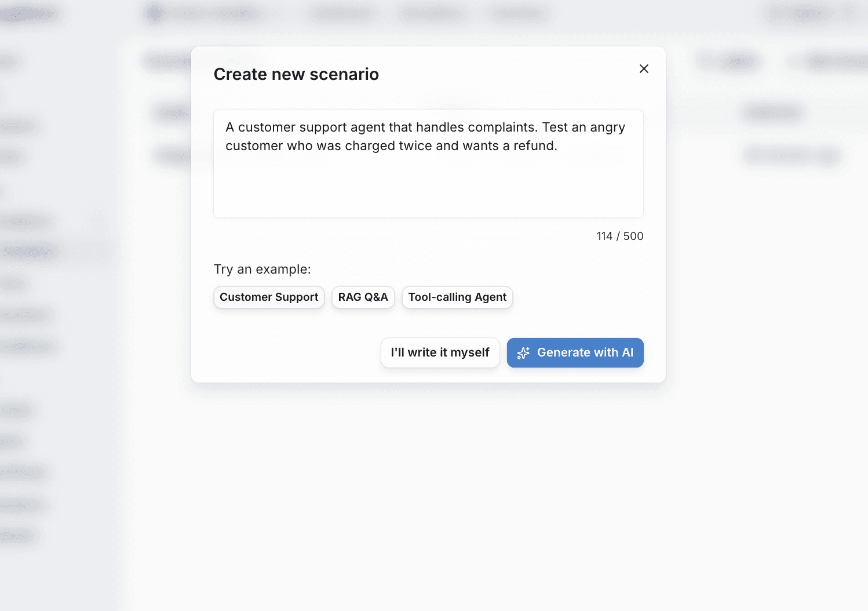Focus the text box containing the refund scenario

pos(428,164)
